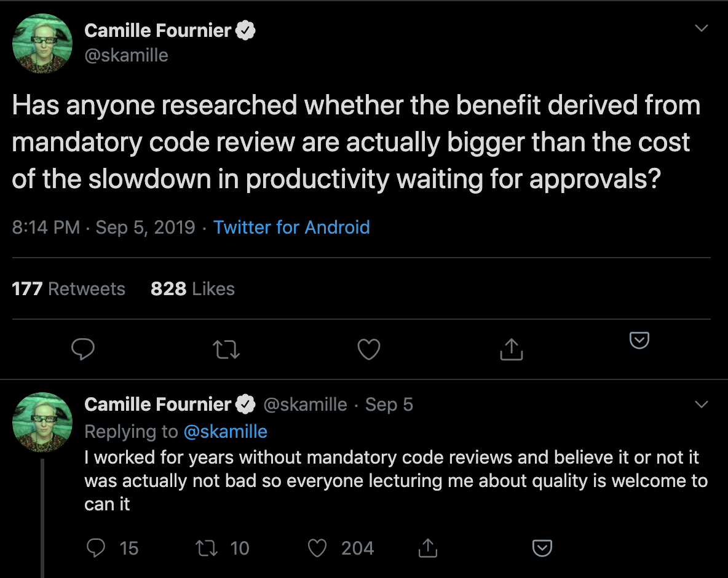
Task: Open the reply icon on the second tweet
Action: pyautogui.click(x=97, y=548)
